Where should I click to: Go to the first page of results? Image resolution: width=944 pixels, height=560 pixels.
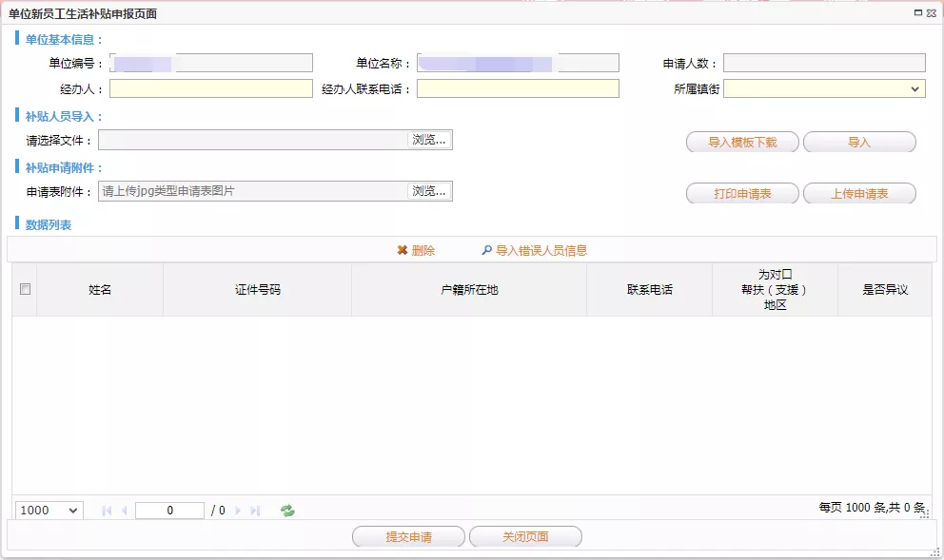tap(107, 511)
